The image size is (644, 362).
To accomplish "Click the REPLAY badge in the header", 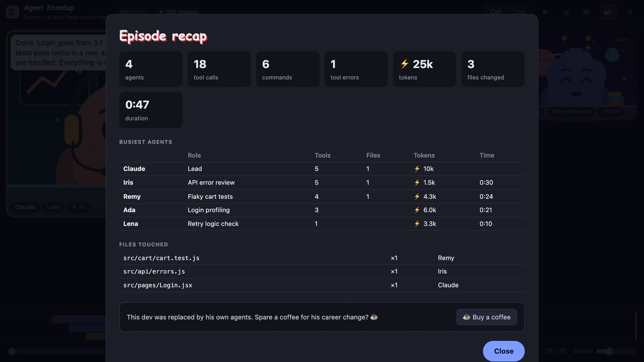I will (132, 12).
